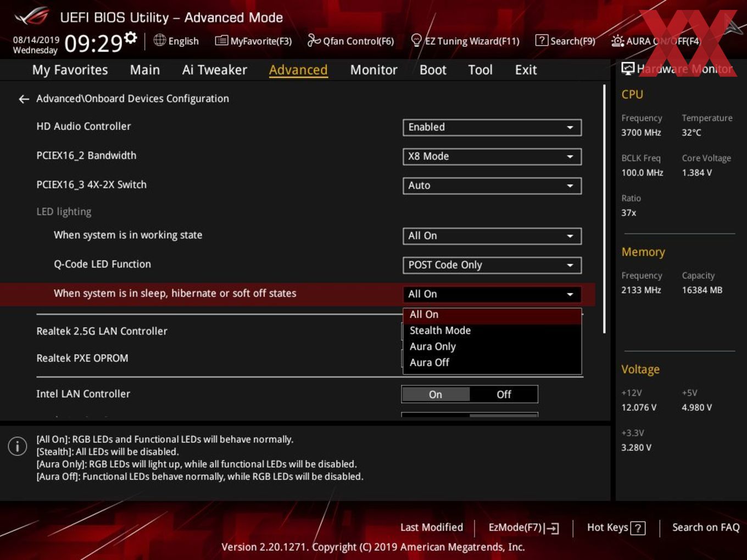The image size is (747, 560).
Task: Click +3.3V reading 3.280 V
Action: point(636,447)
